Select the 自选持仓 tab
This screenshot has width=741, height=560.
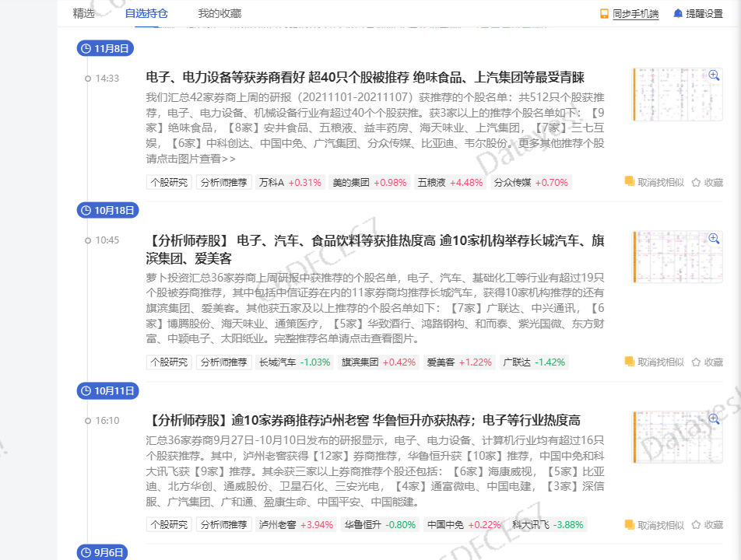tap(146, 14)
